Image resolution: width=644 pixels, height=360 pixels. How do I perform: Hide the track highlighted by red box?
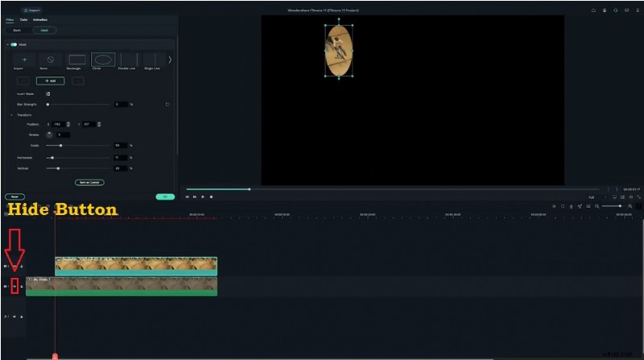pyautogui.click(x=14, y=286)
